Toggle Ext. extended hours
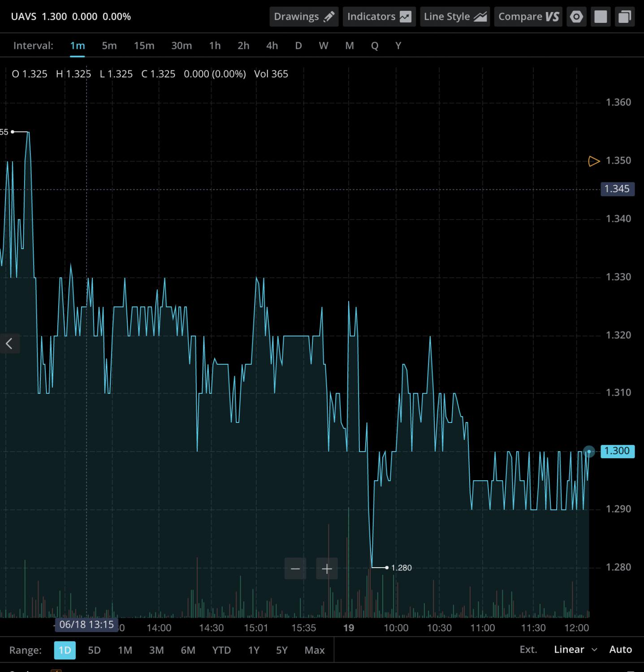The height and width of the screenshot is (672, 644). (x=528, y=650)
